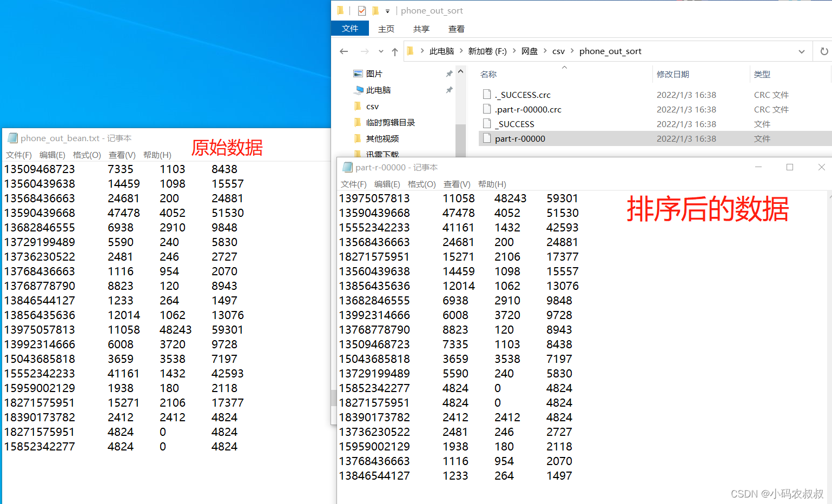Click the up-one-level arrow icon
This screenshot has width=832, height=504.
point(394,51)
